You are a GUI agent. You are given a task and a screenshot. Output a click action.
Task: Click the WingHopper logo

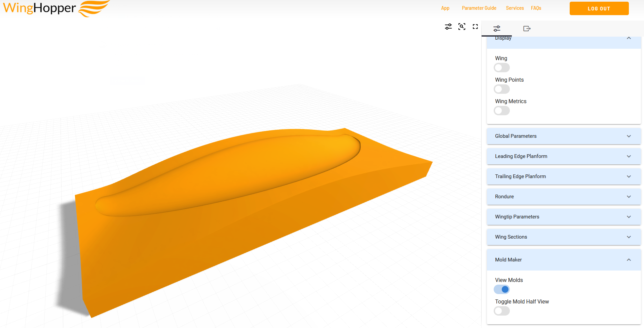click(x=56, y=8)
